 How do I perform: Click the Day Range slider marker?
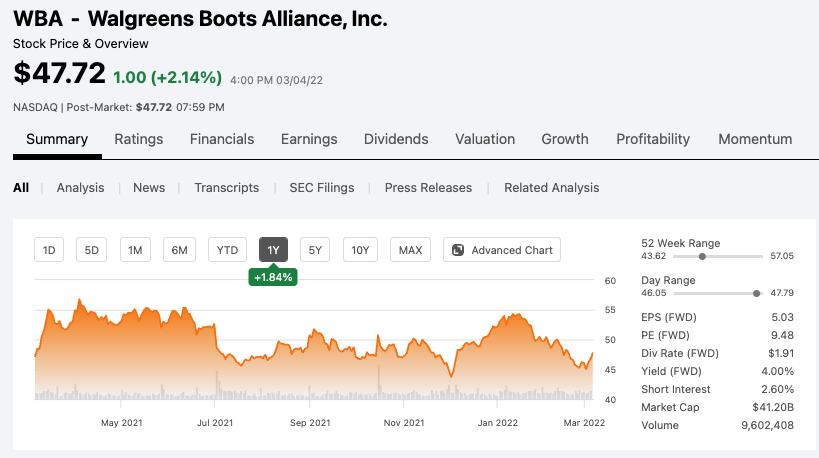point(756,293)
